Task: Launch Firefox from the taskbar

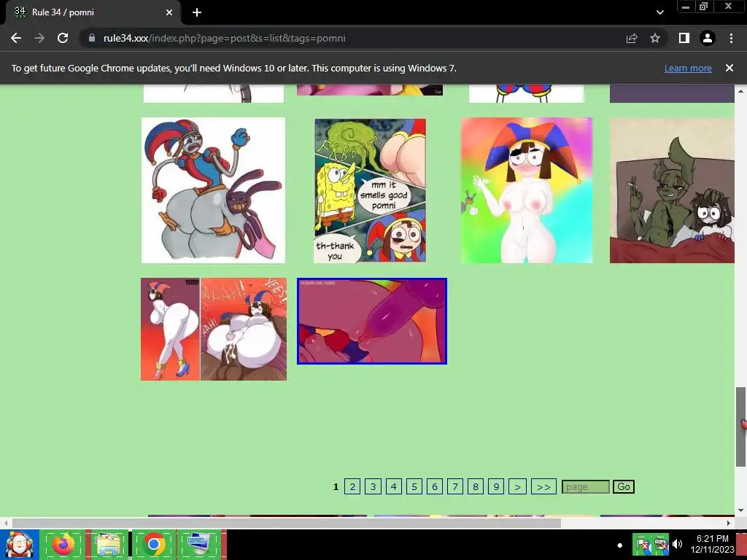Action: [x=63, y=545]
